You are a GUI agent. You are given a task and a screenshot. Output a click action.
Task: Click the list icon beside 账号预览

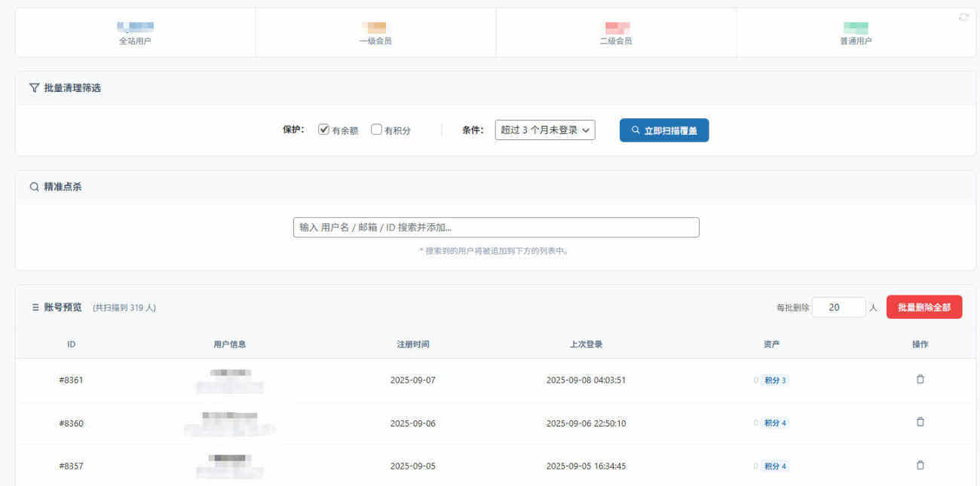coord(34,307)
